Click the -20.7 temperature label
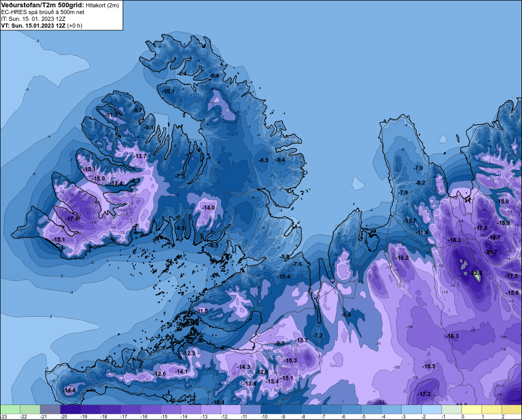Screen dimensions: 522x420 click(491, 253)
